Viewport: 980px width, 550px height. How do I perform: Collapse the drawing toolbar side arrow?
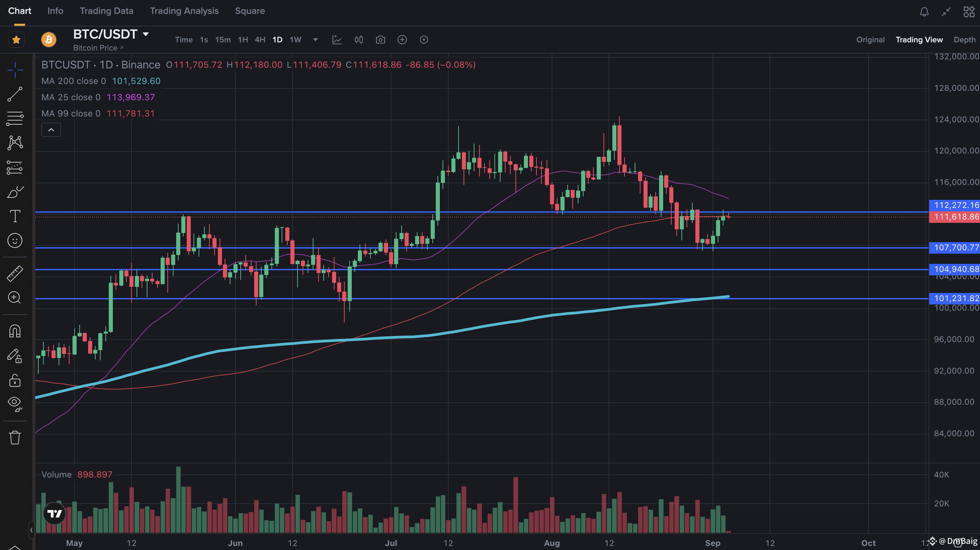(x=31, y=530)
